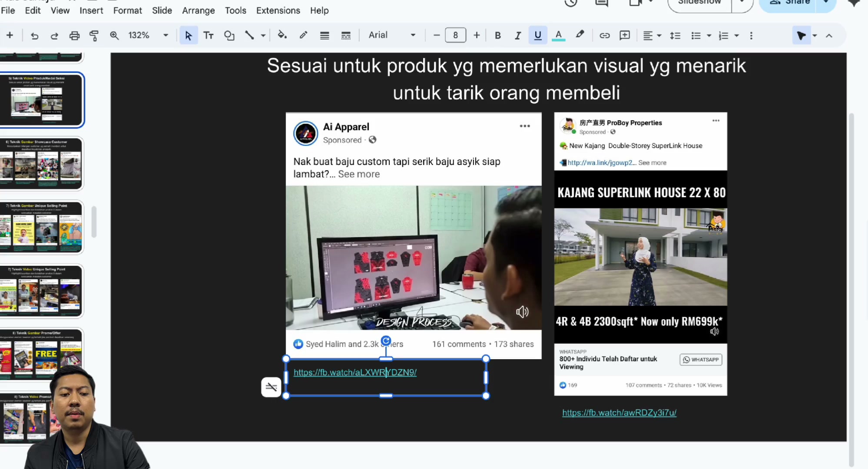Undo the last action
Screen dimensions: 868x469
[x=34, y=36]
